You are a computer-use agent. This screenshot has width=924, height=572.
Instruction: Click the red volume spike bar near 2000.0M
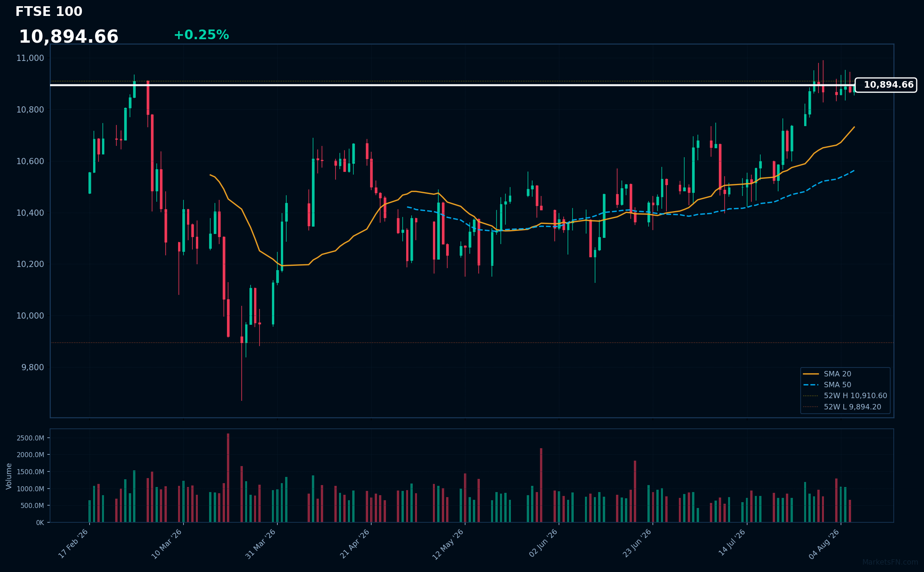coord(541,485)
